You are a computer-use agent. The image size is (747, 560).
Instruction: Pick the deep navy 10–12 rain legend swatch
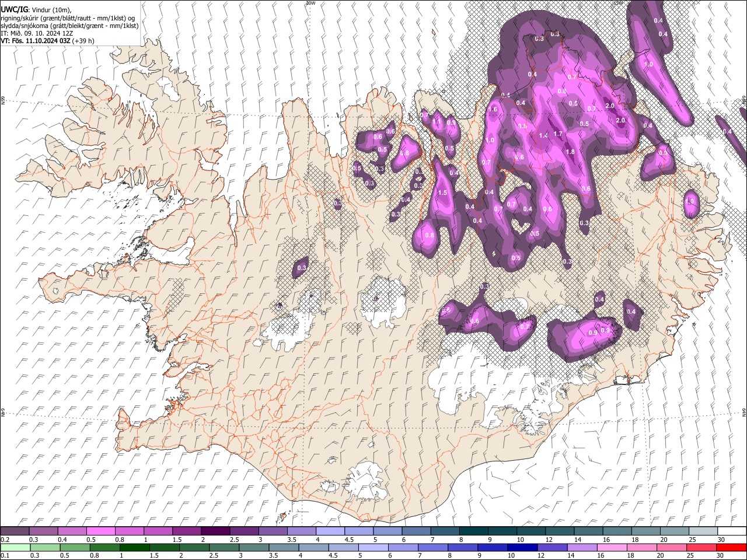[523, 547]
